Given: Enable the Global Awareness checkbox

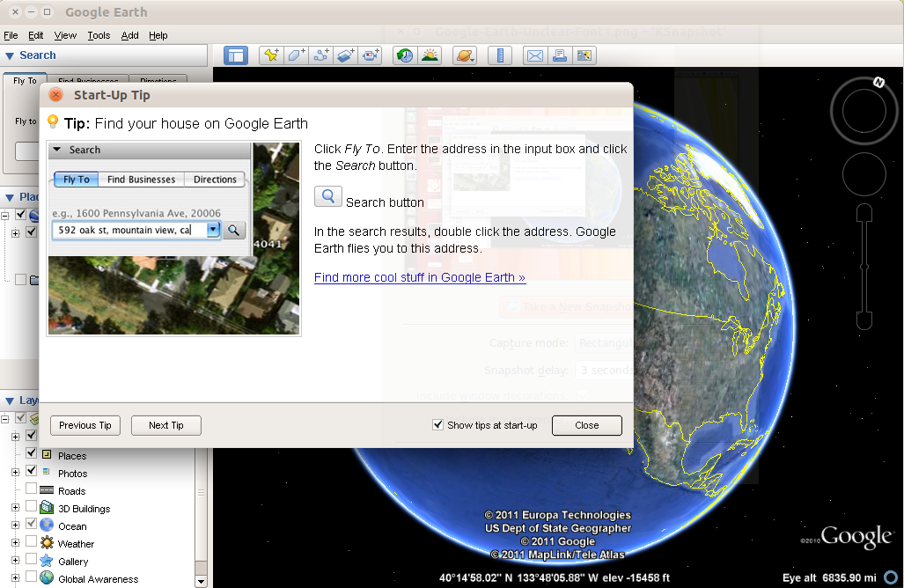Looking at the screenshot, I should 31,577.
